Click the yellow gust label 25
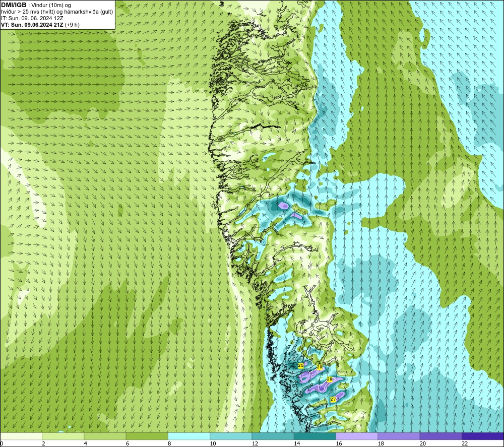The width and height of the screenshot is (504, 447). point(301,365)
